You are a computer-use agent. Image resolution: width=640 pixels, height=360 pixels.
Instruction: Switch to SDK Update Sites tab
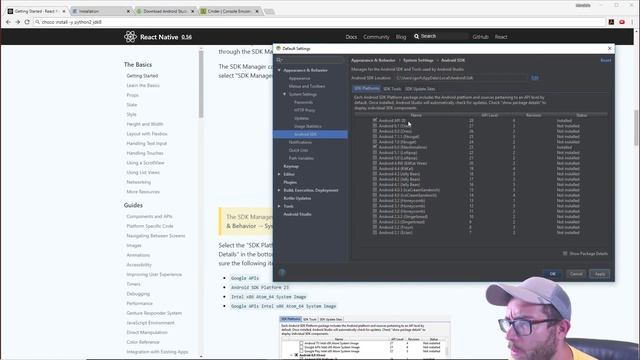pos(420,89)
